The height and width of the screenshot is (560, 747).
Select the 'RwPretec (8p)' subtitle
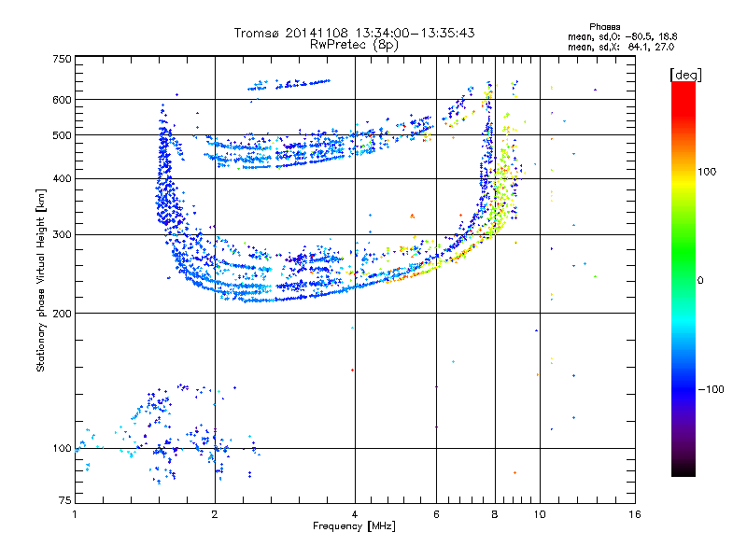(x=354, y=45)
